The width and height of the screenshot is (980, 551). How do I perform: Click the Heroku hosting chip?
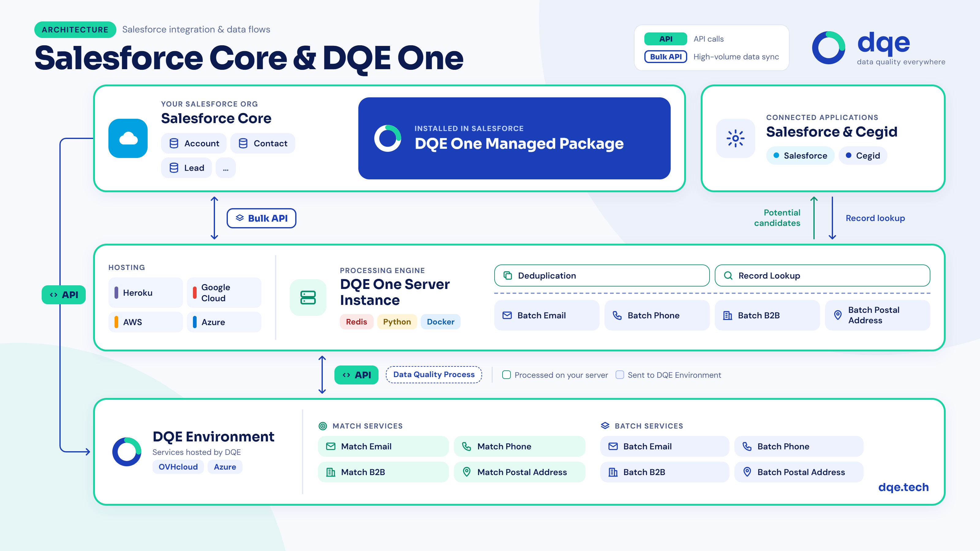point(146,292)
